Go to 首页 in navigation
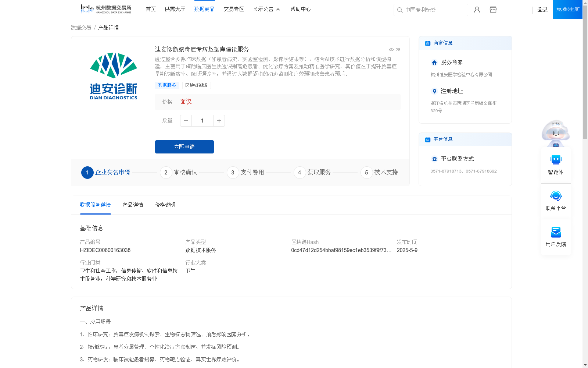Image resolution: width=588 pixels, height=368 pixels. click(151, 9)
